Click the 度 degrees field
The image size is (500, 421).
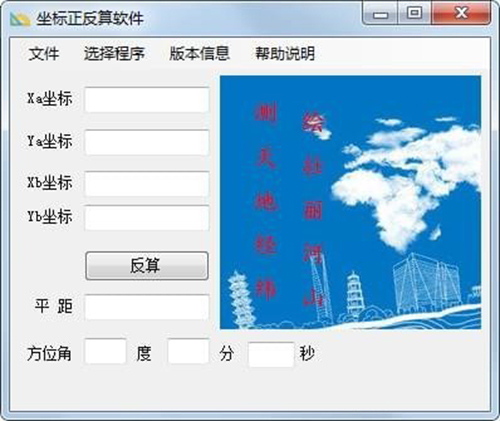click(x=106, y=351)
